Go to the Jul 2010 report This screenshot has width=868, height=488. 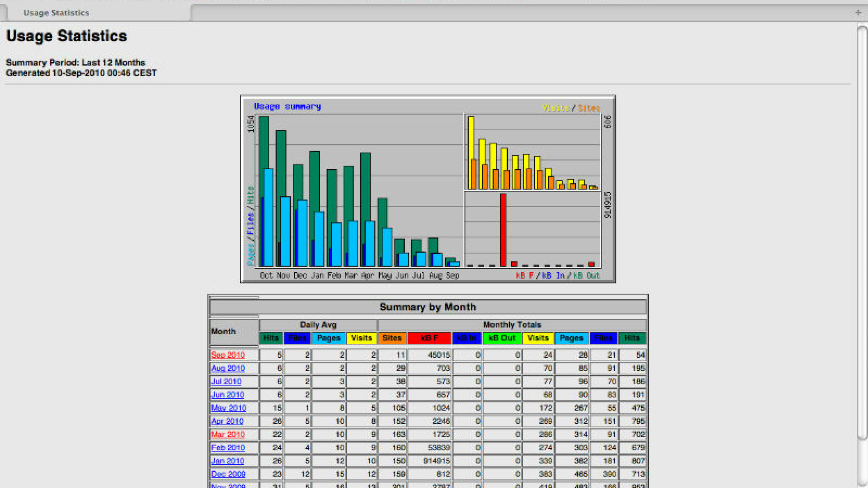point(226,381)
